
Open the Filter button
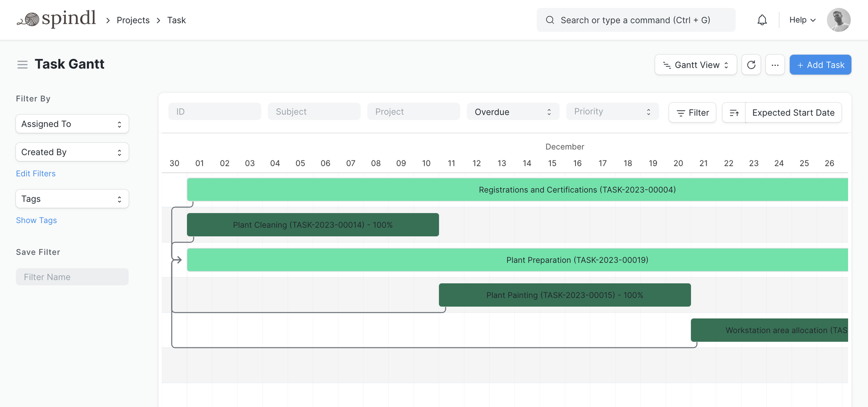pos(692,112)
